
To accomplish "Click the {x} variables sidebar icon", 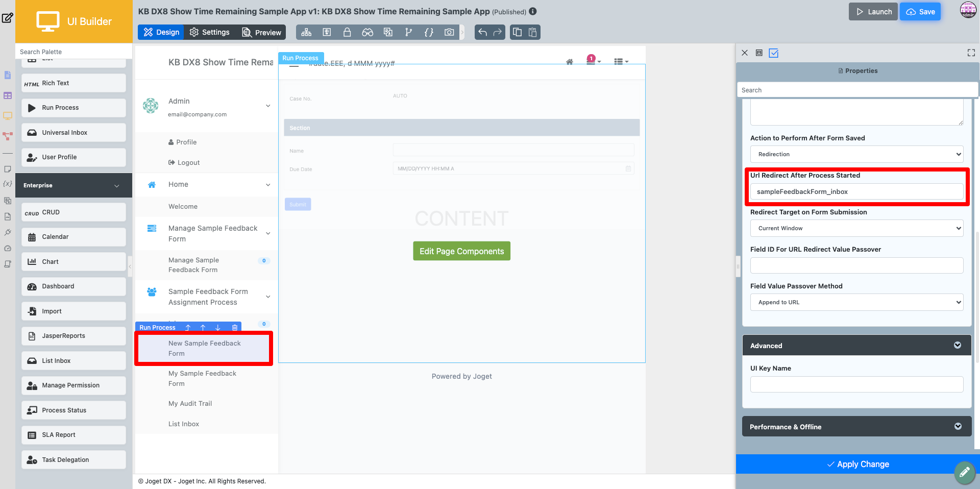I will (x=7, y=183).
